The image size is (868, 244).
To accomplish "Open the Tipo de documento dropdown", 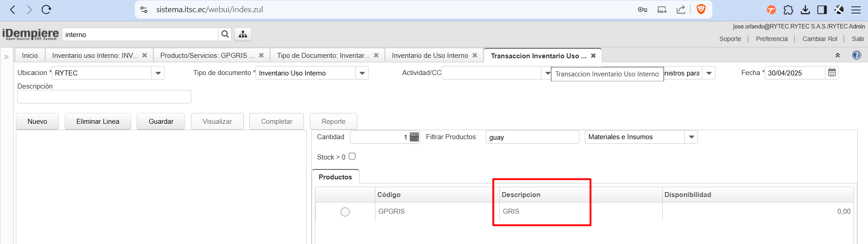I will [362, 73].
